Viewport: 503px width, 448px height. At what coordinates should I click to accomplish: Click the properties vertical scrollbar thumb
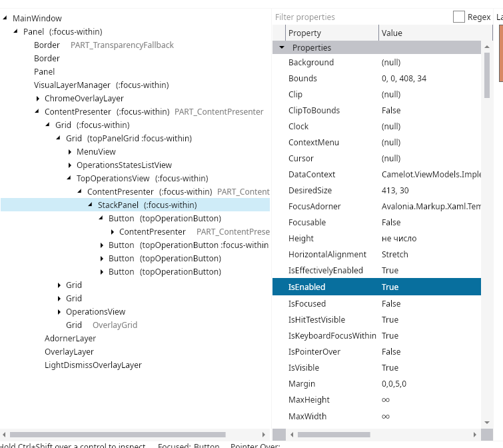(x=487, y=75)
